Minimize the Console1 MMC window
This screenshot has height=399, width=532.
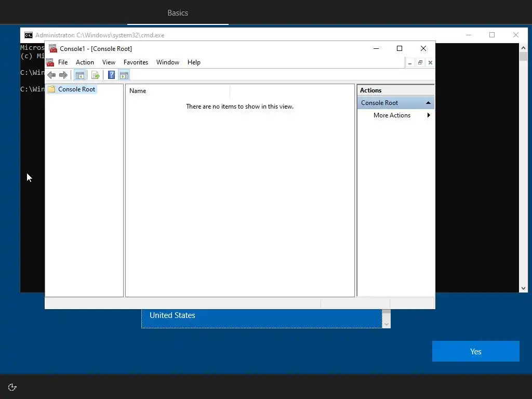[x=376, y=48]
